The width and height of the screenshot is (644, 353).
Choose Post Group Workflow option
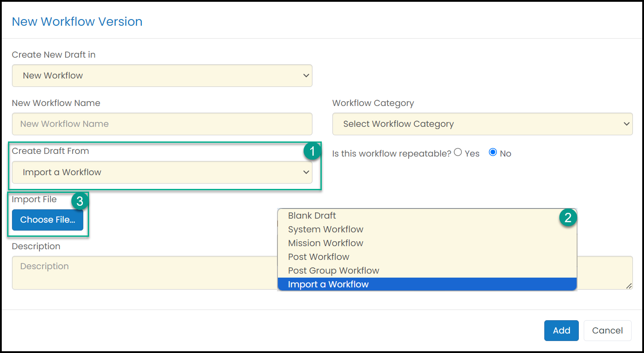(x=427, y=271)
